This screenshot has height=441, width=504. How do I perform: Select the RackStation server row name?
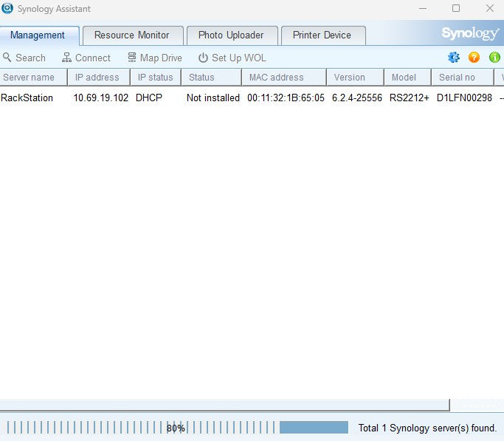[x=27, y=98]
